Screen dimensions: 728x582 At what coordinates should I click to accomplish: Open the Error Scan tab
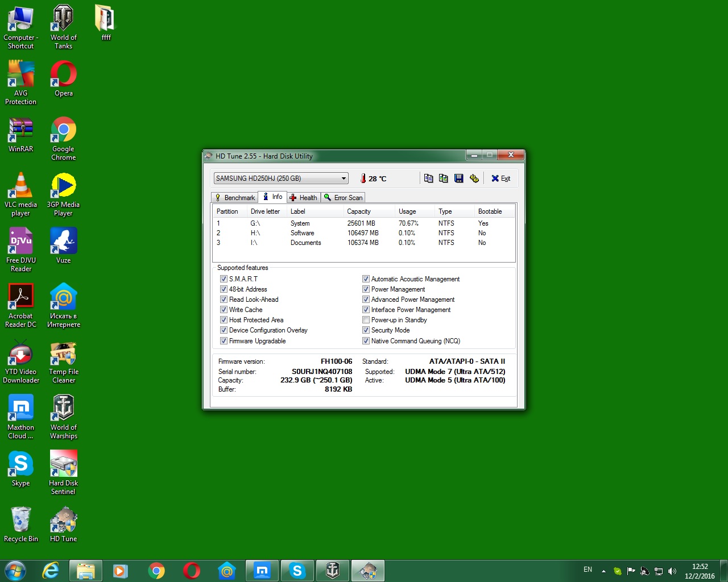coord(344,198)
